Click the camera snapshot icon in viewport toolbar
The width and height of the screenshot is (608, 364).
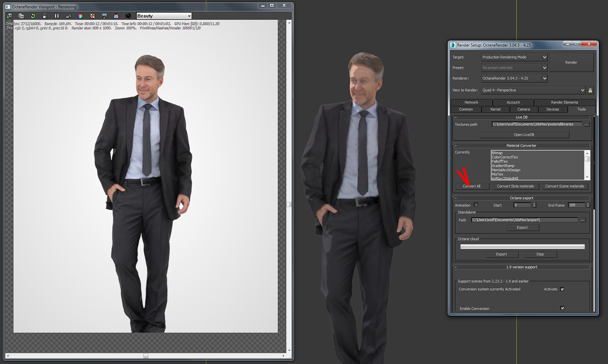[128, 16]
